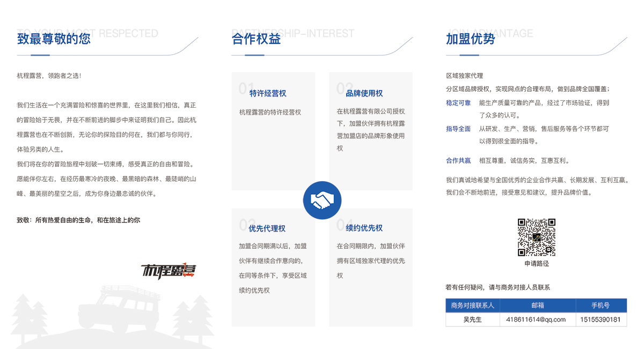644x349 pixels.
Task: Click the email 418611614@qq.com cell
Action: pos(537,320)
